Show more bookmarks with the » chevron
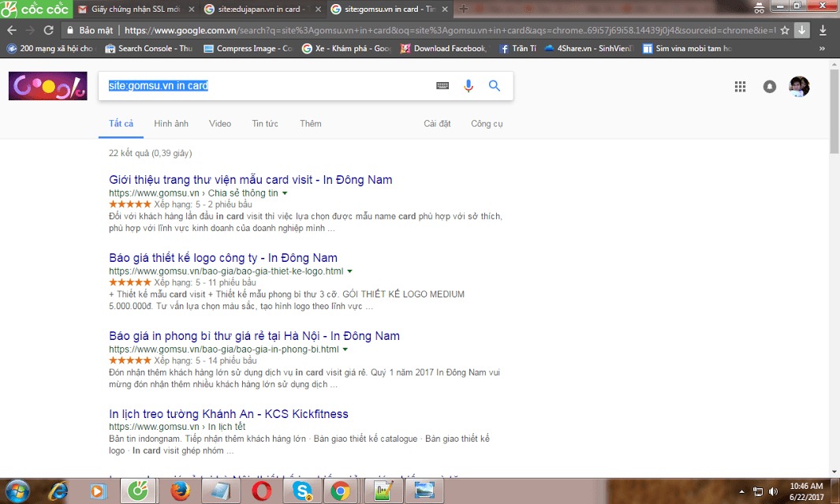840x504 pixels. click(823, 48)
